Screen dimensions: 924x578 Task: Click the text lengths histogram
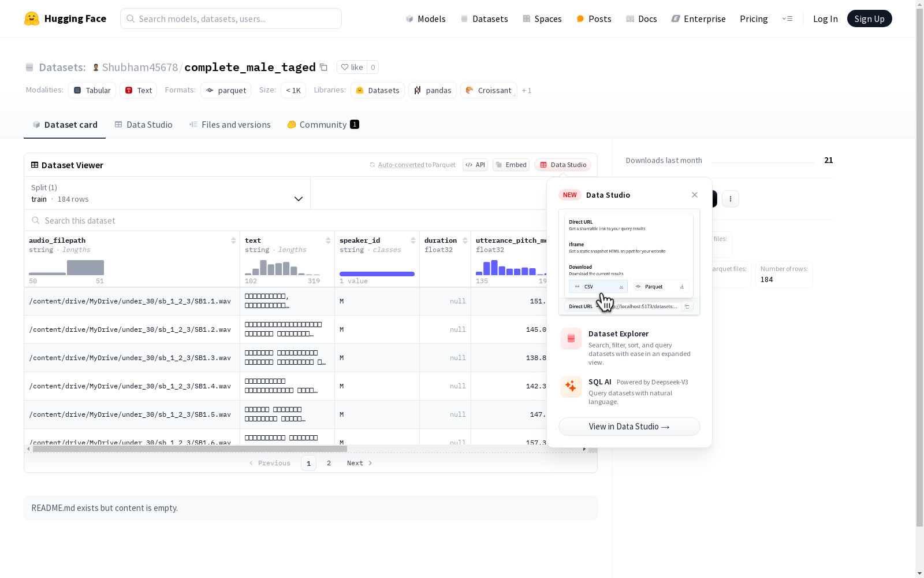(x=282, y=268)
